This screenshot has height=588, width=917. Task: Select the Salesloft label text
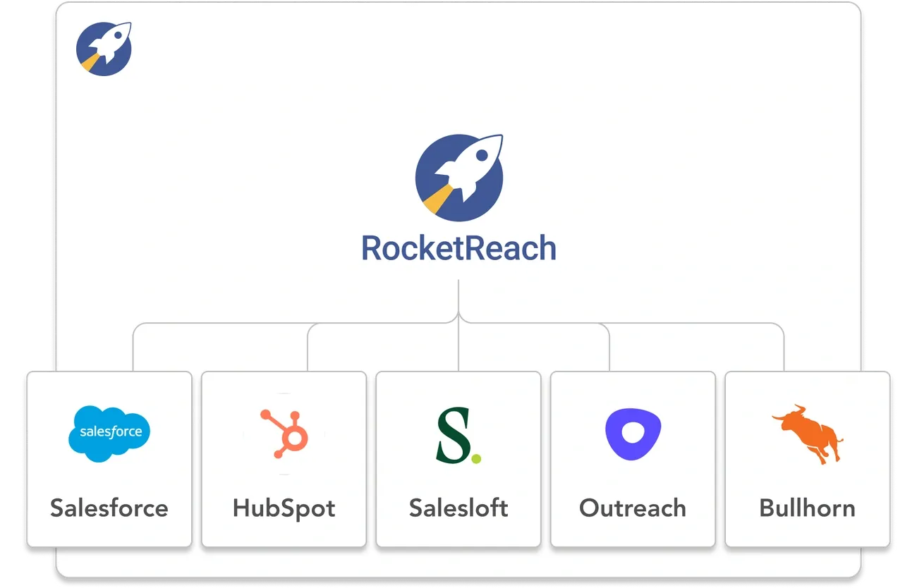458,508
